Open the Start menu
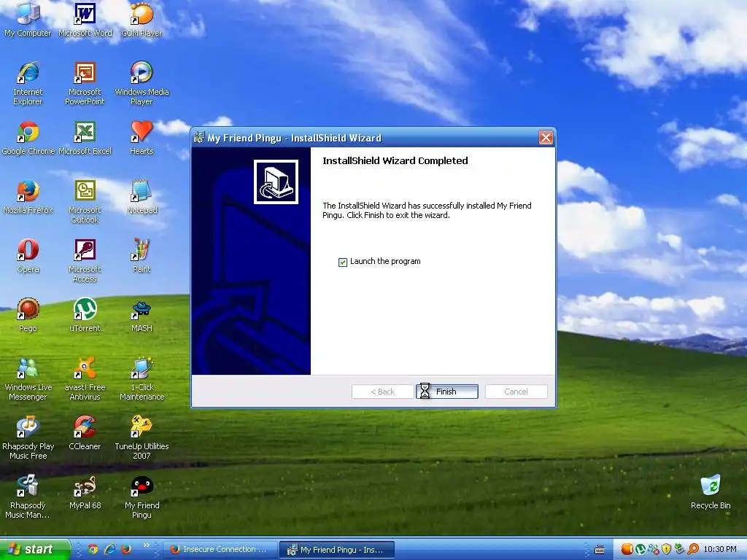The width and height of the screenshot is (747, 560). [34, 550]
